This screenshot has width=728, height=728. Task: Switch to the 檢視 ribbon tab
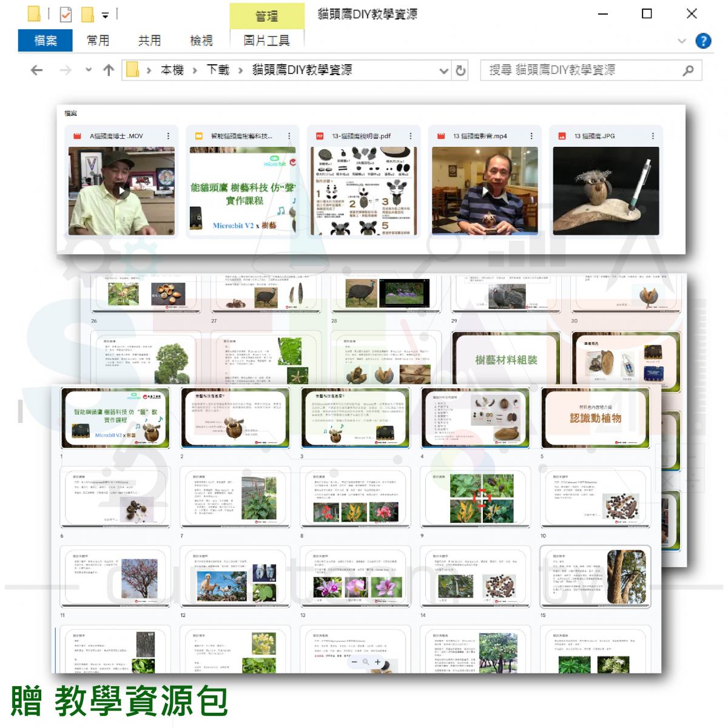pos(201,41)
